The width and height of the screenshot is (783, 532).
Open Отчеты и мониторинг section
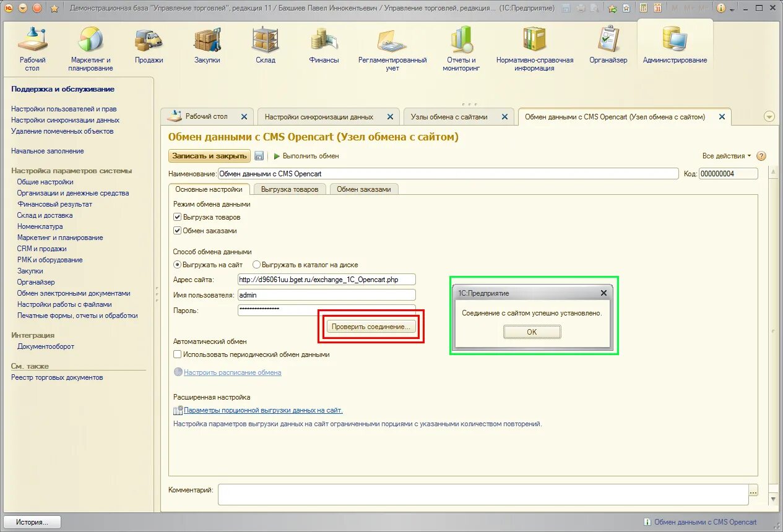pyautogui.click(x=461, y=49)
